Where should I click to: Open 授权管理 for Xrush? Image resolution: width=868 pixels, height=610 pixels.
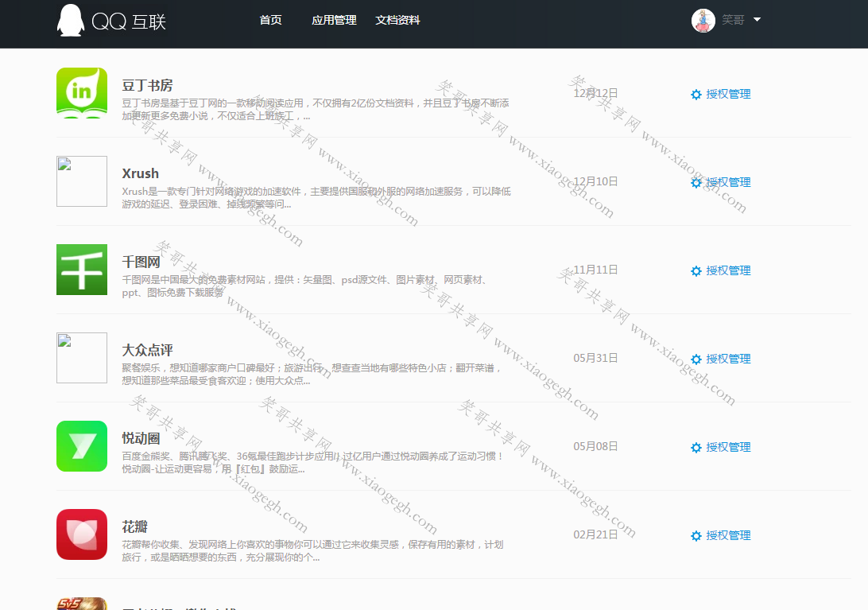[728, 182]
